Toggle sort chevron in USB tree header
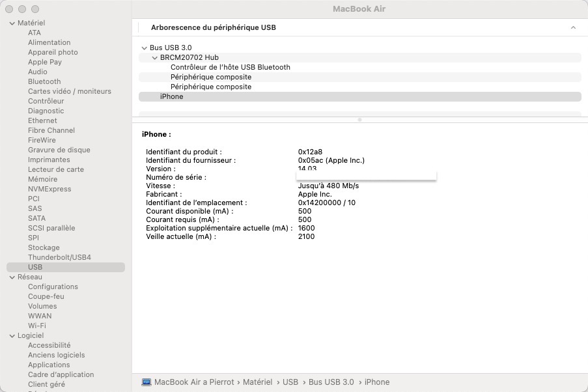Viewport: 588px width, 392px height. pyautogui.click(x=573, y=28)
